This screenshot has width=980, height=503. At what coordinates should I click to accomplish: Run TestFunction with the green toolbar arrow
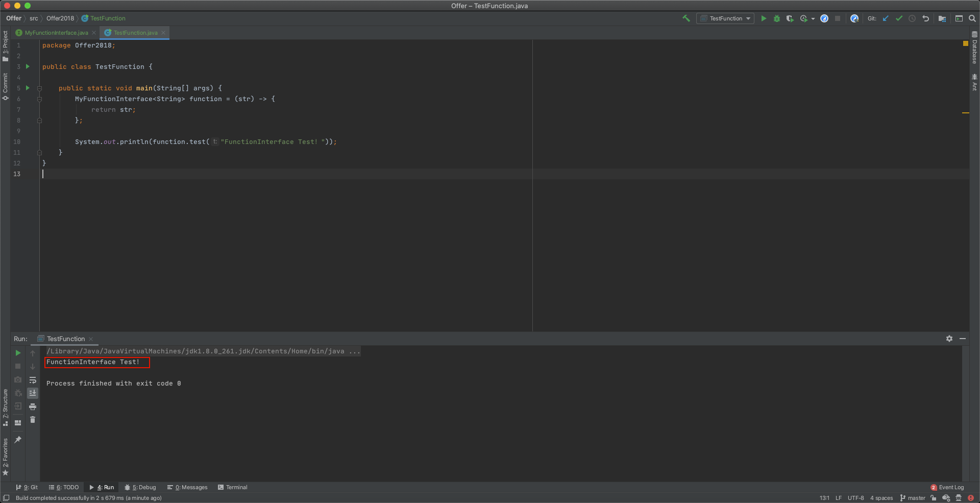click(x=764, y=18)
